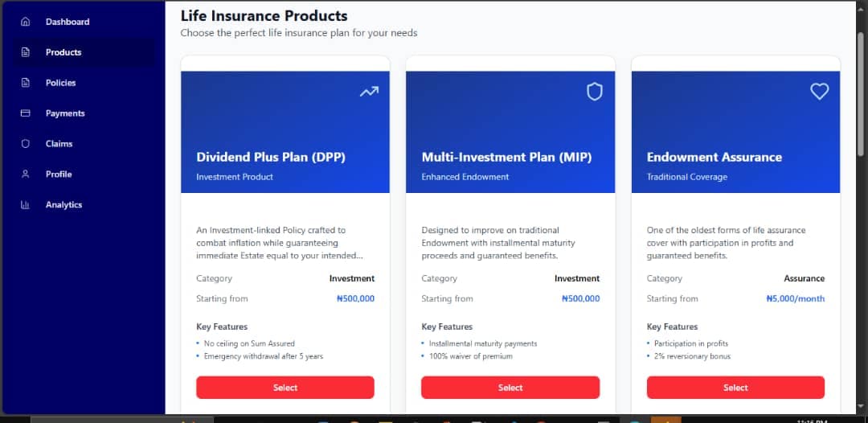Image resolution: width=868 pixels, height=423 pixels.
Task: Open Analytics from the sidebar
Action: coord(63,205)
